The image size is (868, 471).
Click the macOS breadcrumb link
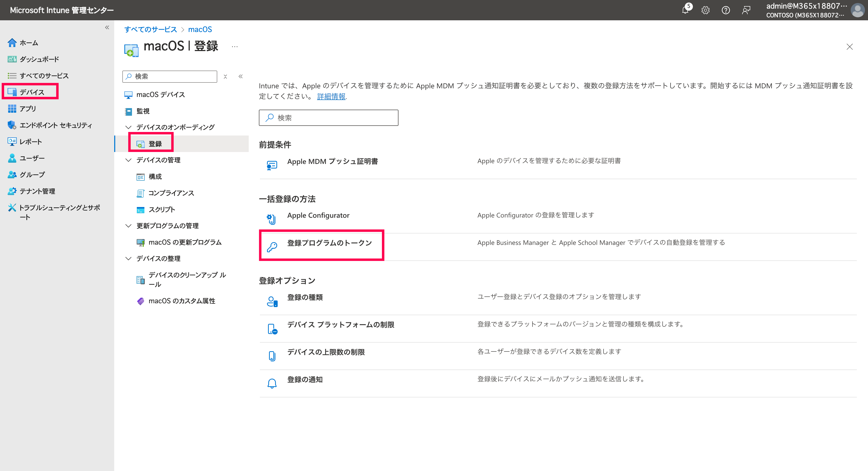[200, 29]
